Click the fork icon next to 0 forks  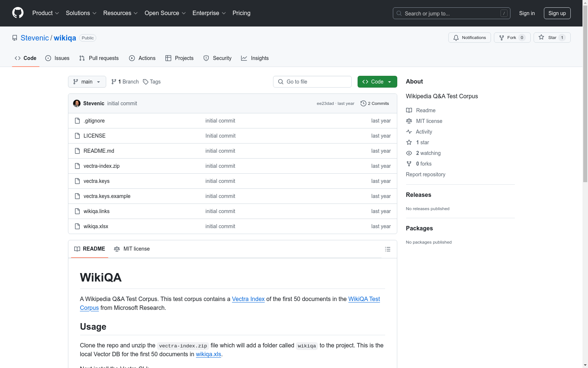click(x=409, y=164)
